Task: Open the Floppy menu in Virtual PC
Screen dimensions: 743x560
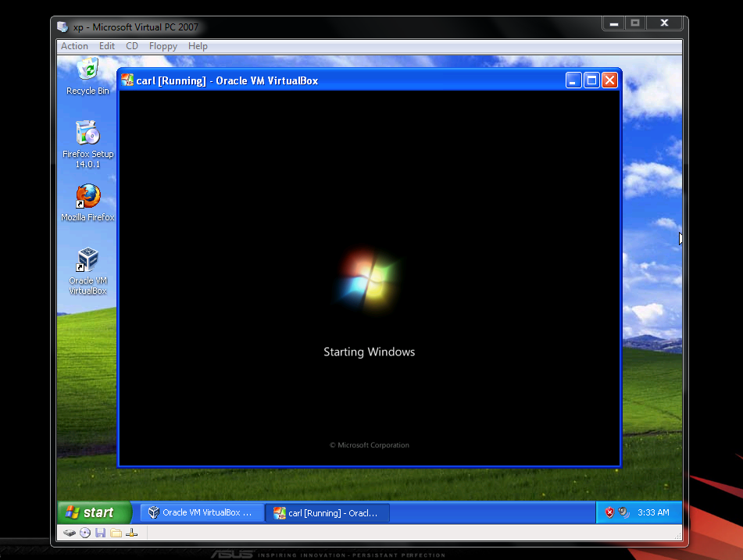Action: click(163, 46)
